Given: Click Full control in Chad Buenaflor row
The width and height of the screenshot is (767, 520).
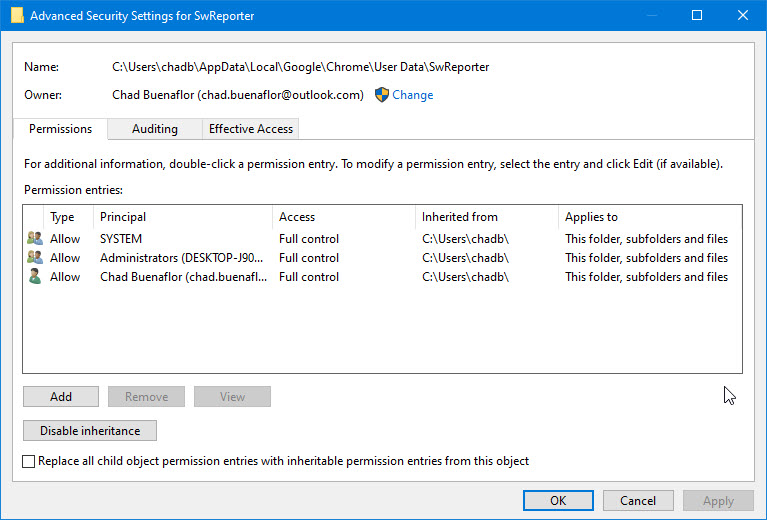Looking at the screenshot, I should (309, 277).
